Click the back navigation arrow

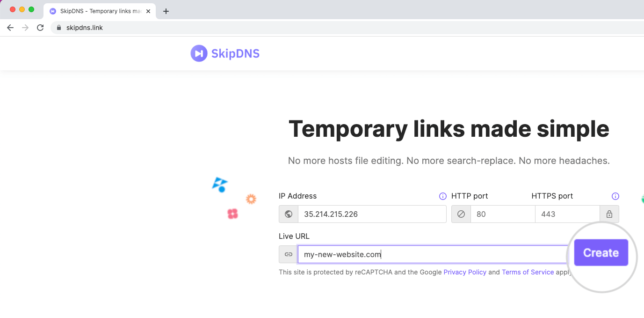pyautogui.click(x=10, y=28)
